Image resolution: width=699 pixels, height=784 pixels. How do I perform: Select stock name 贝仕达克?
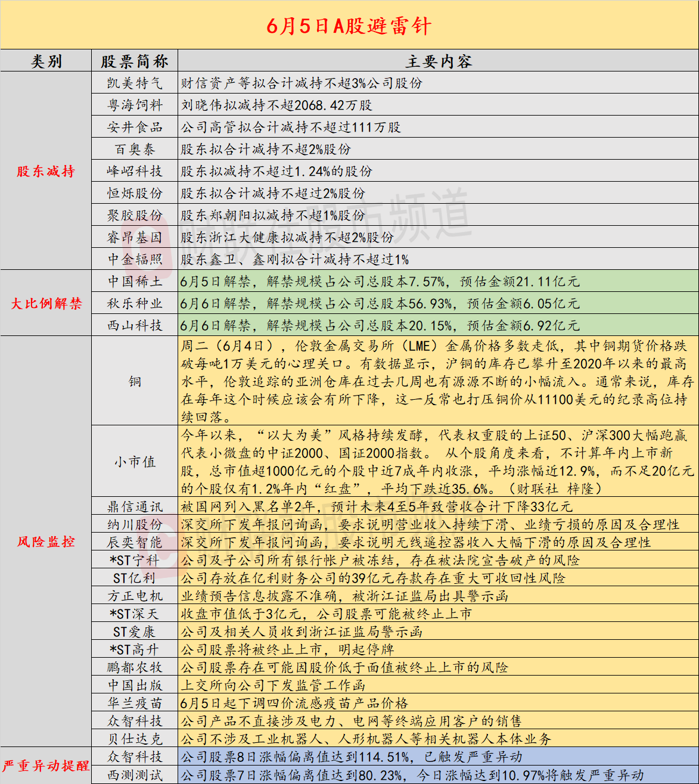pyautogui.click(x=135, y=739)
